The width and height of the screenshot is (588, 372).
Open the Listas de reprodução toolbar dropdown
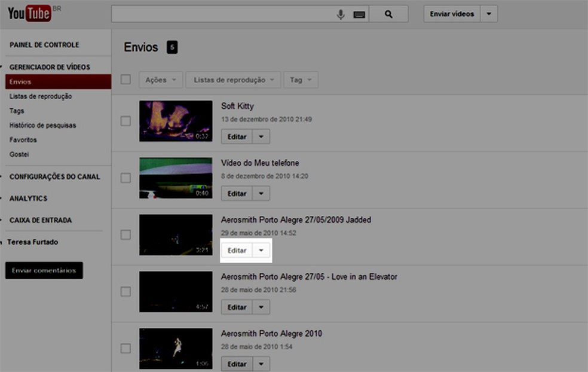click(x=233, y=80)
